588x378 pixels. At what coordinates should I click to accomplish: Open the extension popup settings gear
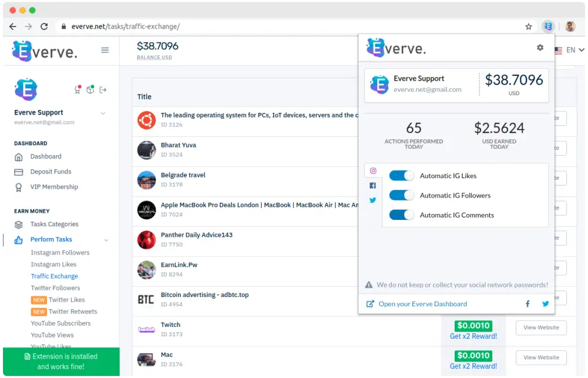tap(540, 48)
